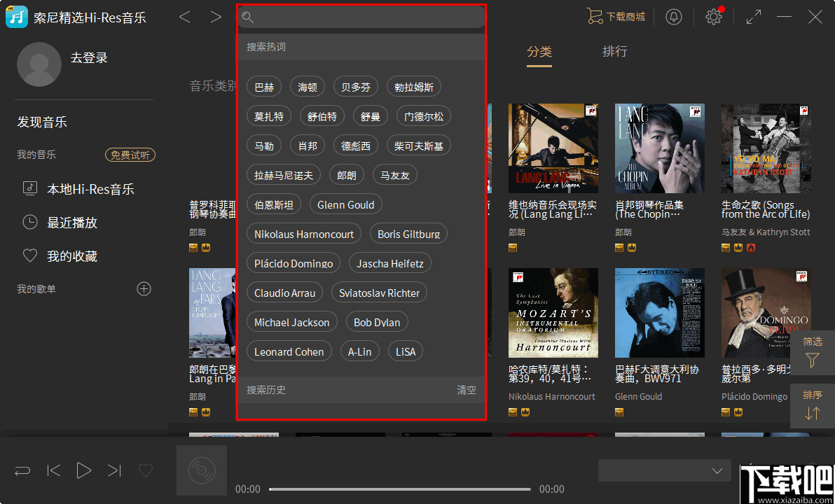Select hot search term 伯恩斯坦

(x=275, y=204)
